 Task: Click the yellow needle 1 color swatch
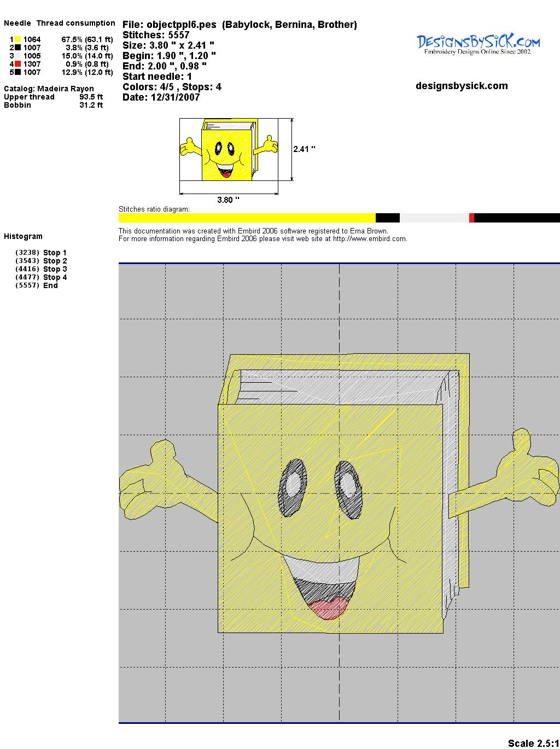(x=17, y=39)
